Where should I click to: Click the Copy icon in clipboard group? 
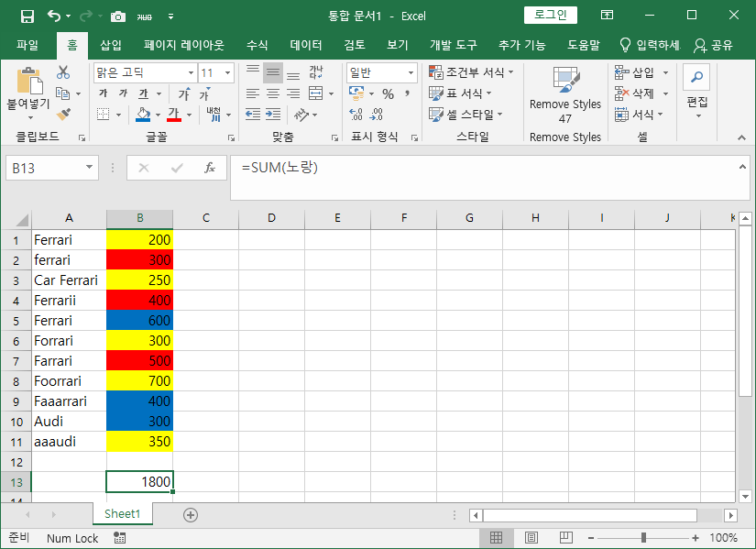[x=63, y=93]
